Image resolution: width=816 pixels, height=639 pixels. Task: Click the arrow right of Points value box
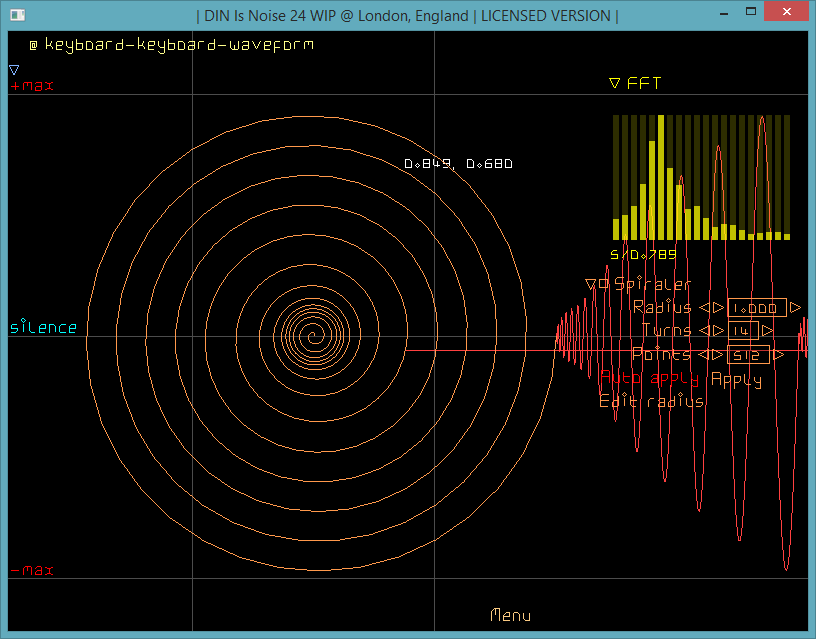point(779,355)
